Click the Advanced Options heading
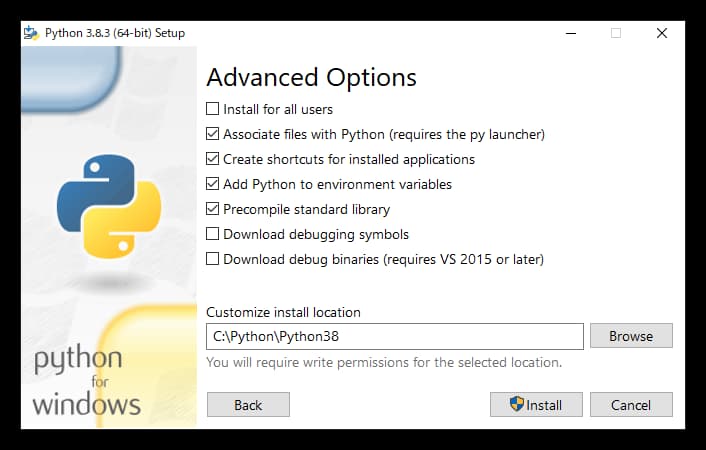Screen dimensions: 706x450 [x=312, y=78]
